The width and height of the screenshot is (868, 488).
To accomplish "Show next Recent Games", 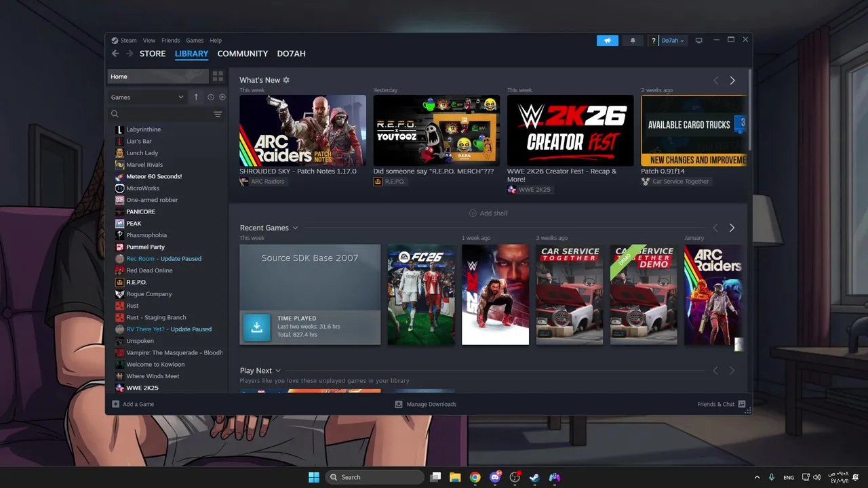I will (732, 228).
